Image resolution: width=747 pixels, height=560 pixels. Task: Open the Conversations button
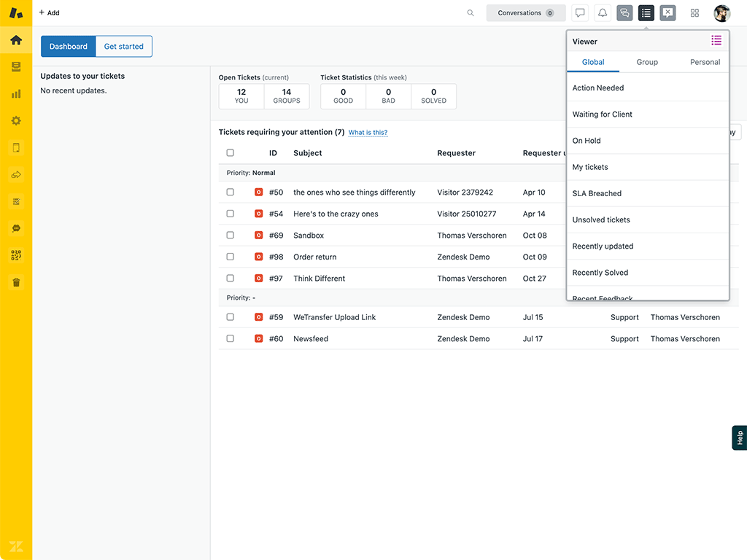pos(525,13)
